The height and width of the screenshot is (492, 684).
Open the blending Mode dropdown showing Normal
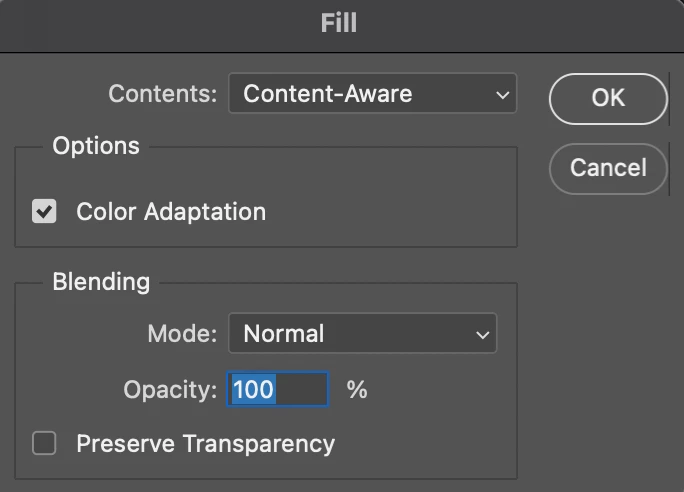362,334
